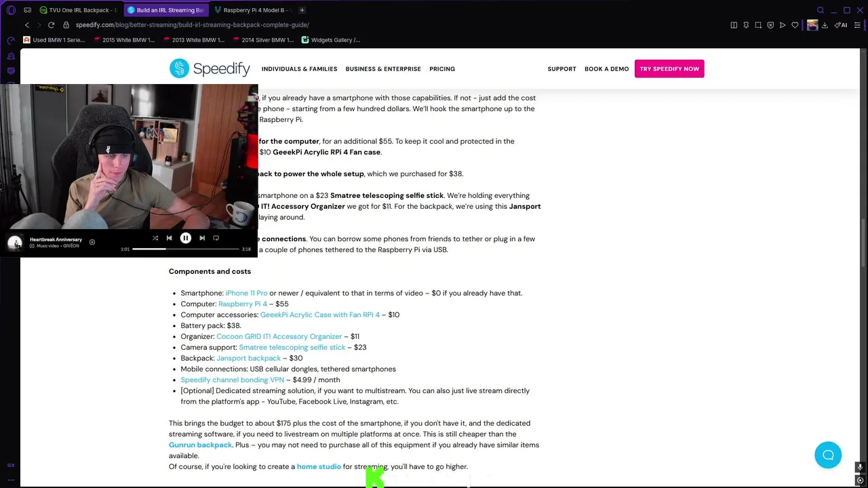
Task: Open 2015 White BMW 1 bookmark
Action: click(123, 40)
